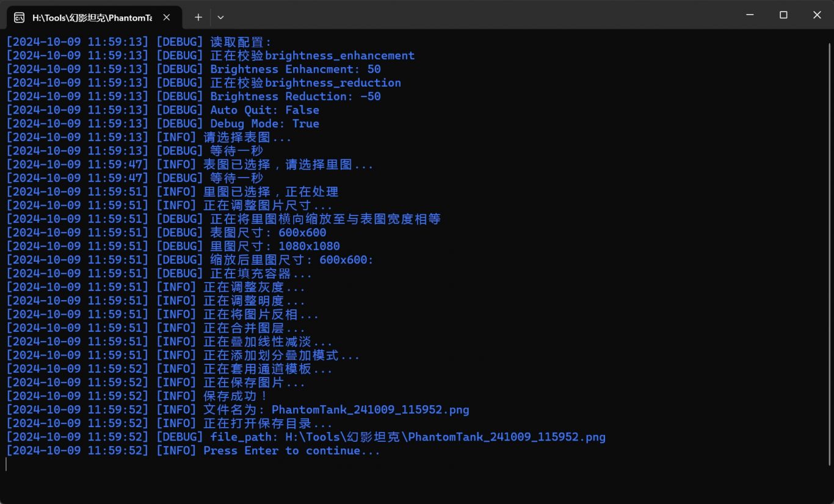Viewport: 834px width, 504px height.
Task: Click "表图已选择，请选择里图..." line
Action: (190, 165)
